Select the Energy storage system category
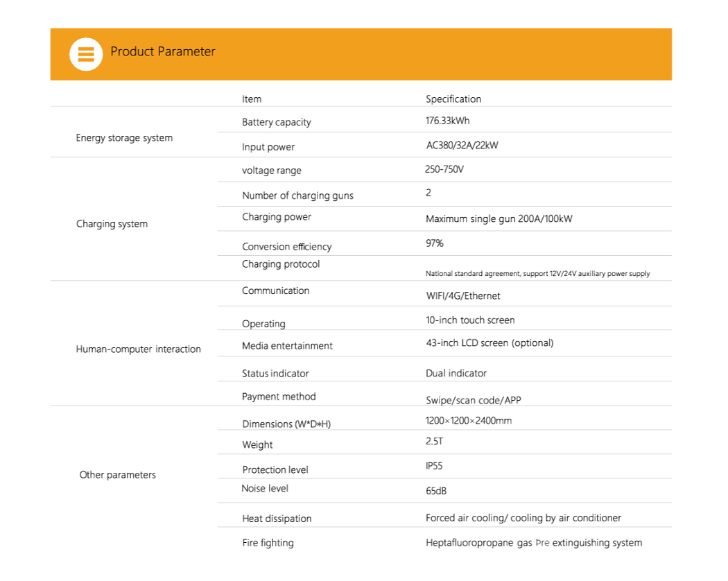 pyautogui.click(x=124, y=138)
